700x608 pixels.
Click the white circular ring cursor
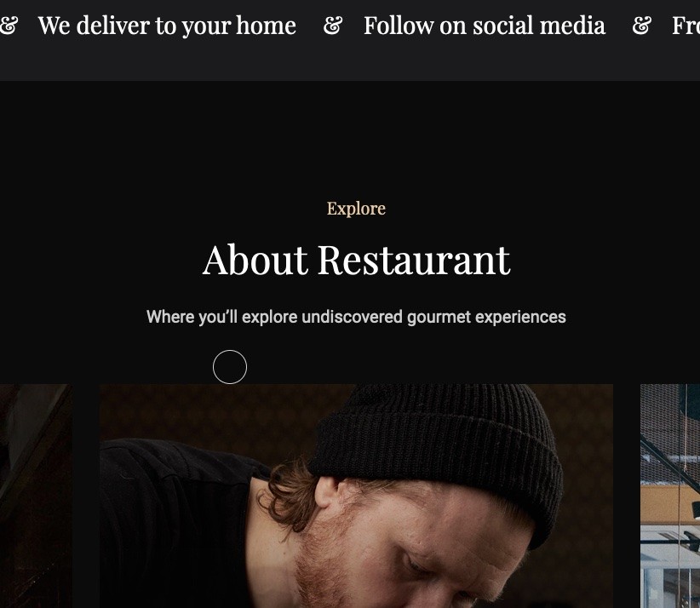[230, 367]
